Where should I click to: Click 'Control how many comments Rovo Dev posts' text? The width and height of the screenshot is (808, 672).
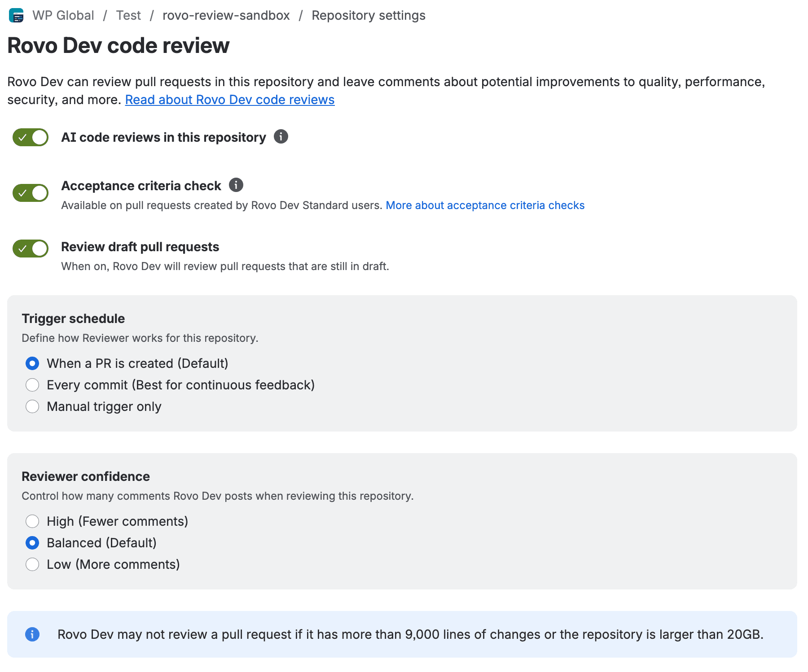(x=218, y=496)
